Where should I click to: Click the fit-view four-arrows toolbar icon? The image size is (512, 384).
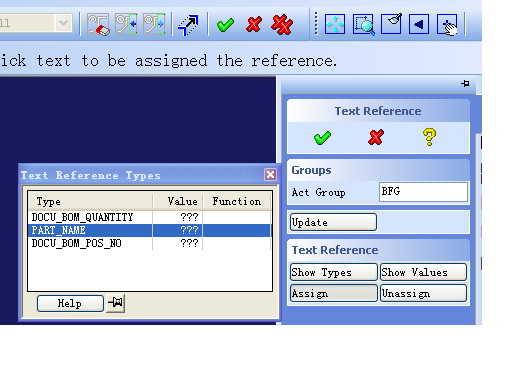[x=335, y=24]
